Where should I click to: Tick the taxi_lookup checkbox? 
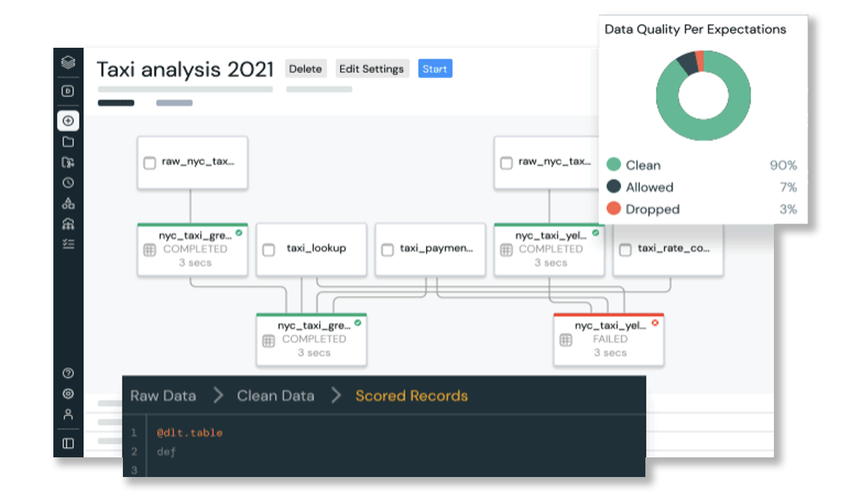point(268,249)
